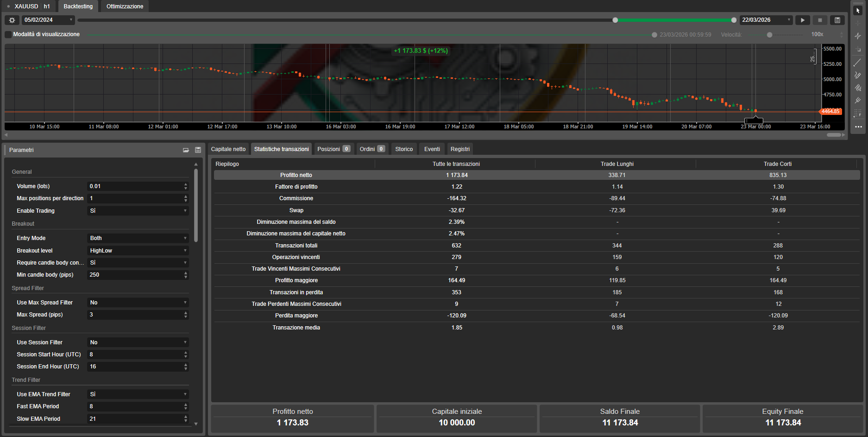
Task: Start the backtest with the play button
Action: click(803, 20)
